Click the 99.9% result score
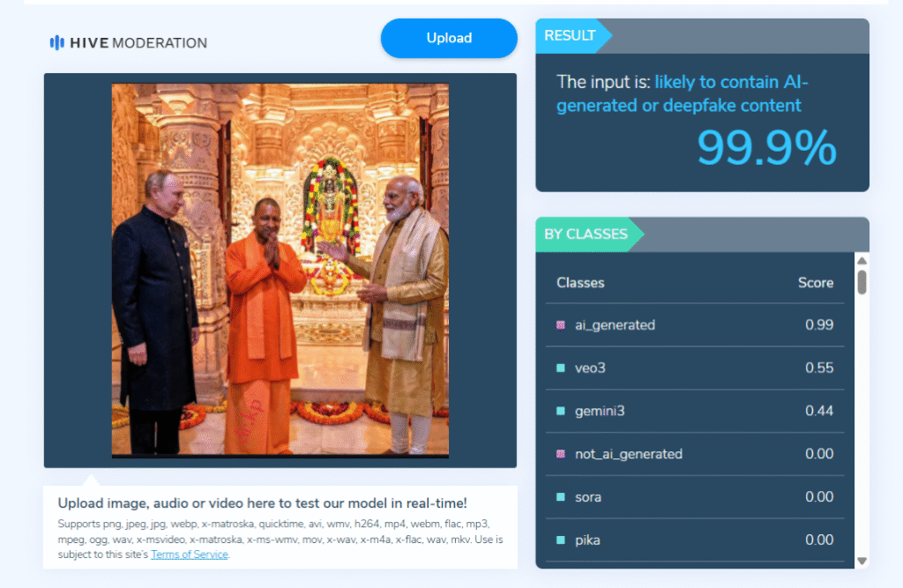The width and height of the screenshot is (903, 588). pyautogui.click(x=765, y=147)
